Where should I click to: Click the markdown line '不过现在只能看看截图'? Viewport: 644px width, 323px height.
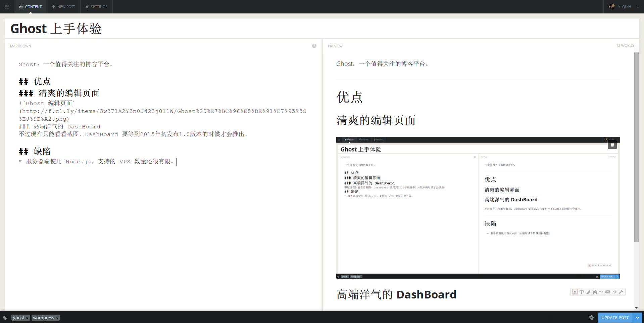(x=134, y=134)
